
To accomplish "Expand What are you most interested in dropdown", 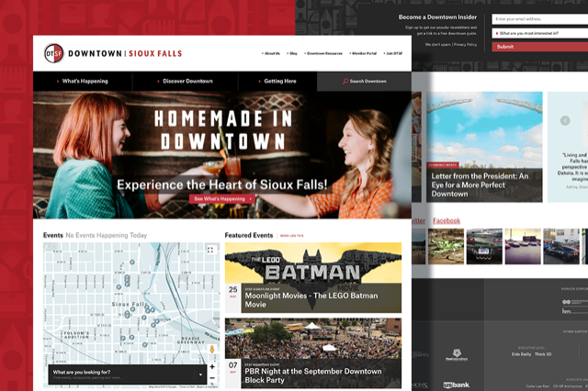I will [540, 33].
